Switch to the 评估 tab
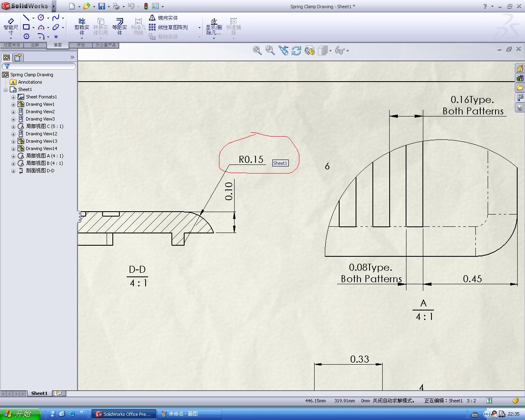Viewport: 525px width, 420px height. pos(81,45)
